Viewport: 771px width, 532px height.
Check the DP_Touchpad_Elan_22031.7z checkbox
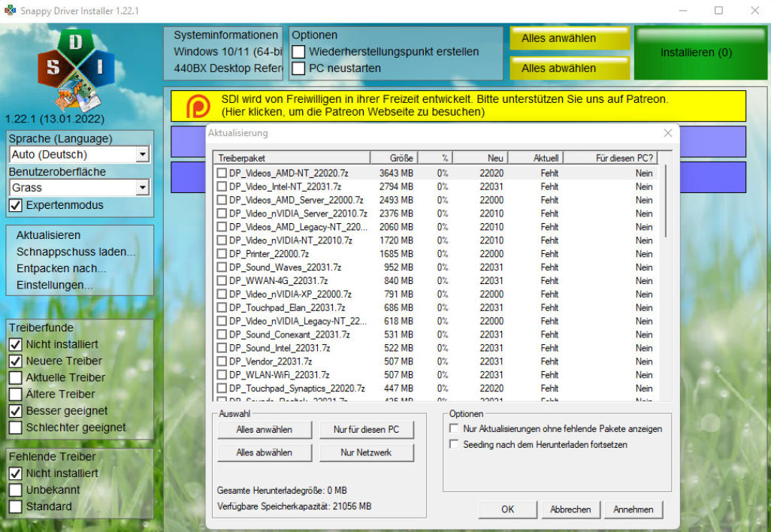pyautogui.click(x=222, y=308)
